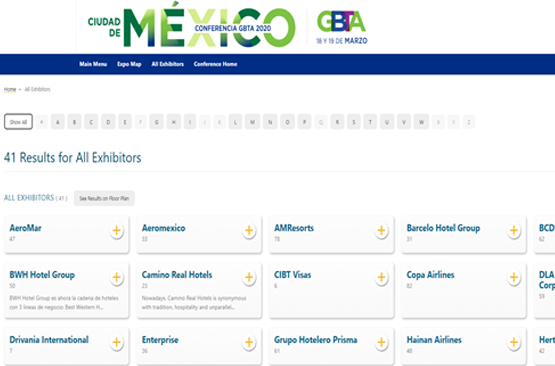Click plus icon on Copa Airlines card
555x366 pixels.
tap(514, 278)
